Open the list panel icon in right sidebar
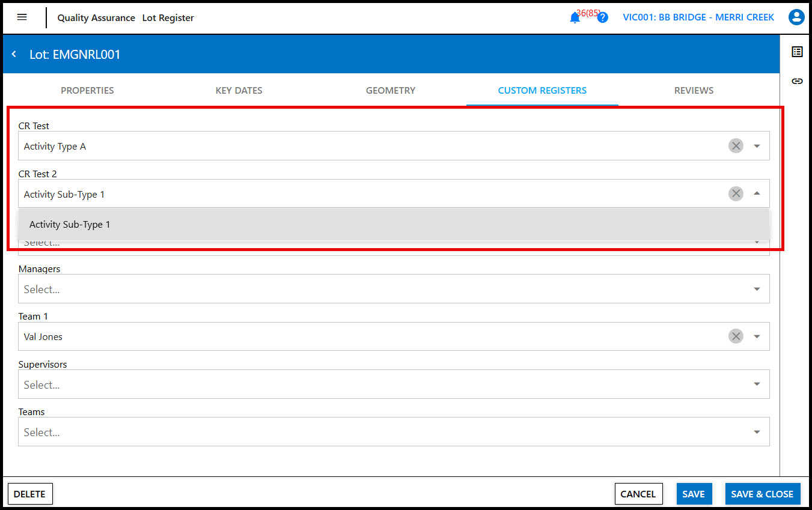 (797, 52)
